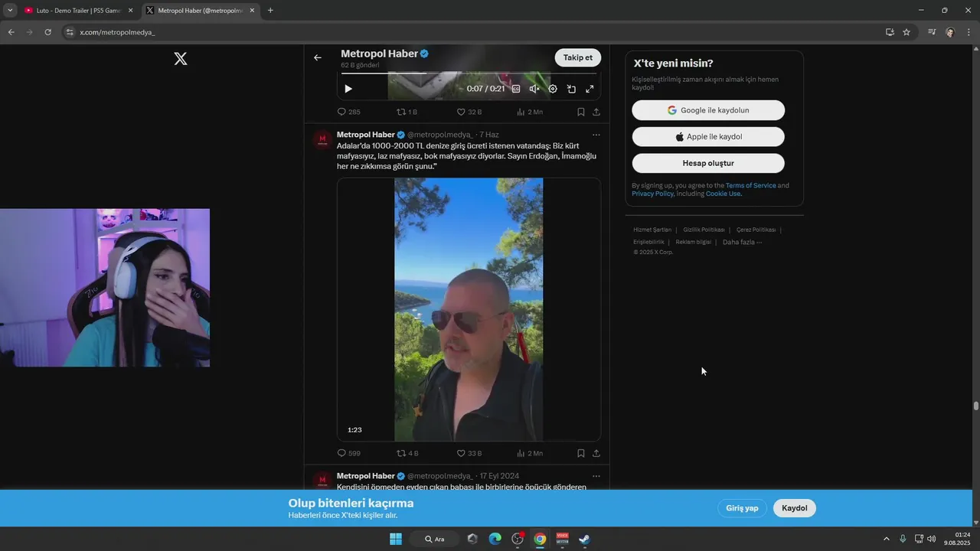This screenshot has height=551, width=980.
Task: Open the Chrome three-dot menu
Action: tap(969, 32)
